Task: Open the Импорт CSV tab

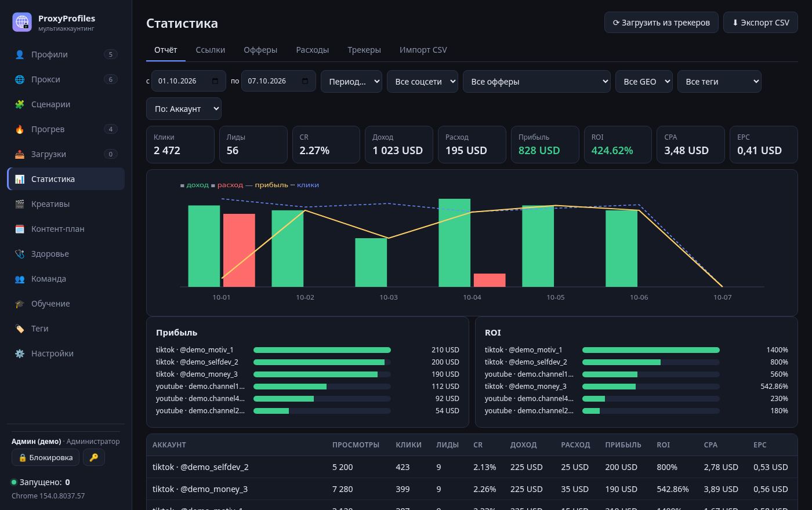Action: pos(423,50)
